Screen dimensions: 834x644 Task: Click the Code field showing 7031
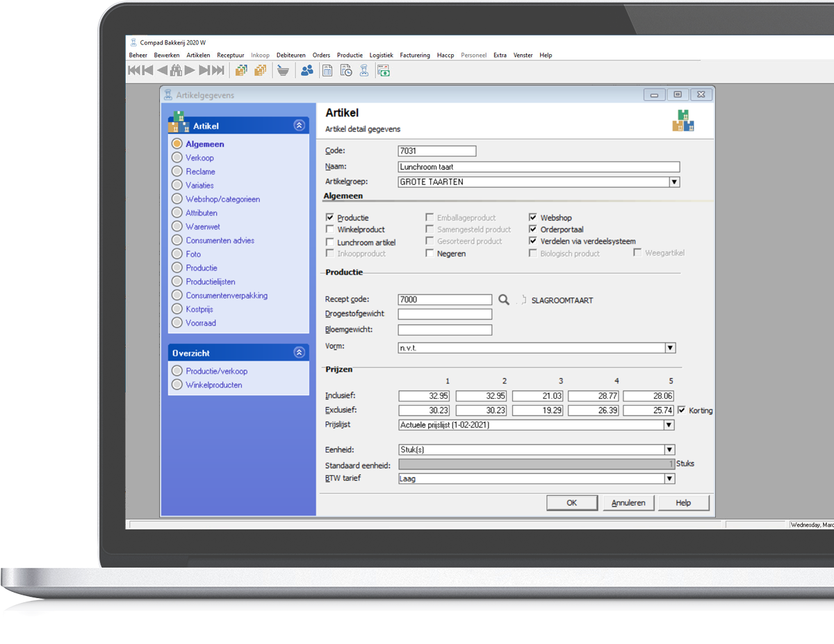pos(437,151)
